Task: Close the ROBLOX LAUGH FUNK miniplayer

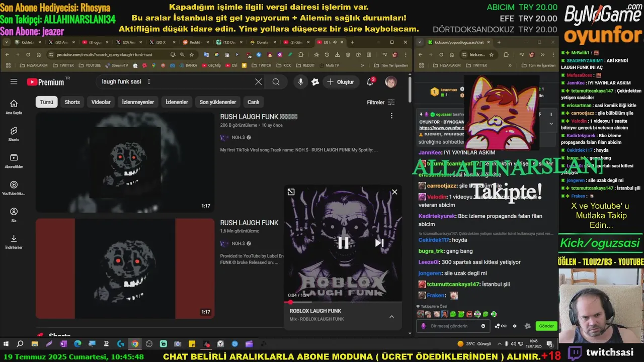Action: click(394, 192)
